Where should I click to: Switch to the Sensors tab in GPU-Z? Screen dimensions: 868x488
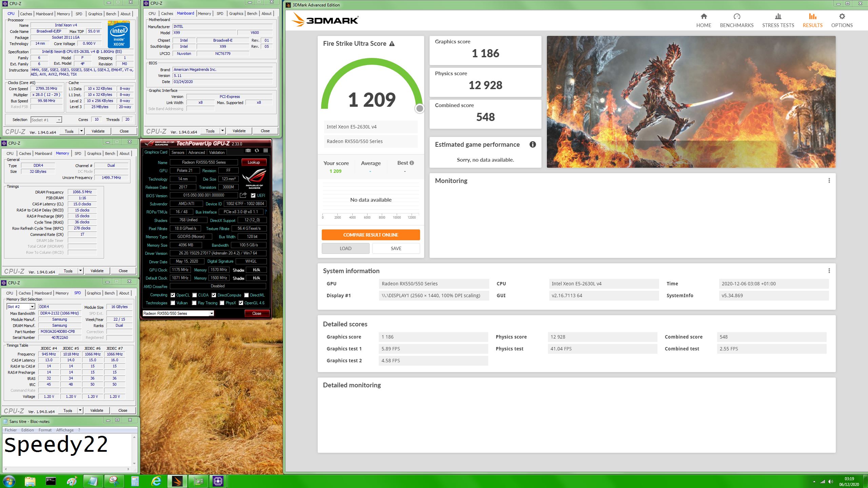[178, 152]
